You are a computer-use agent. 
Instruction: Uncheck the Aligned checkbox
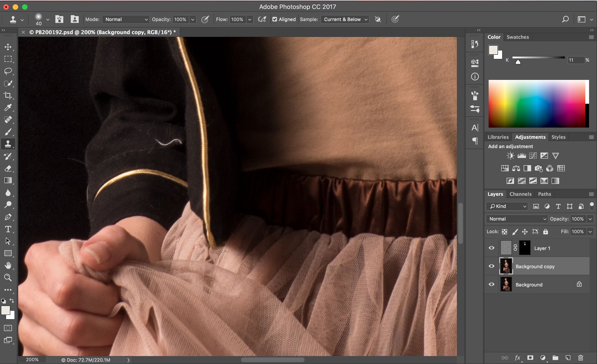point(274,19)
